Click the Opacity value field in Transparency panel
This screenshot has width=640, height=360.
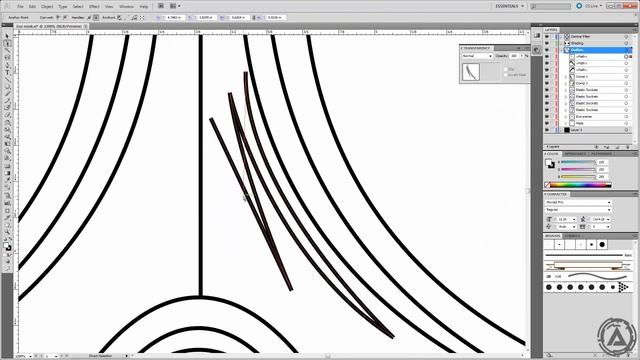tap(515, 56)
